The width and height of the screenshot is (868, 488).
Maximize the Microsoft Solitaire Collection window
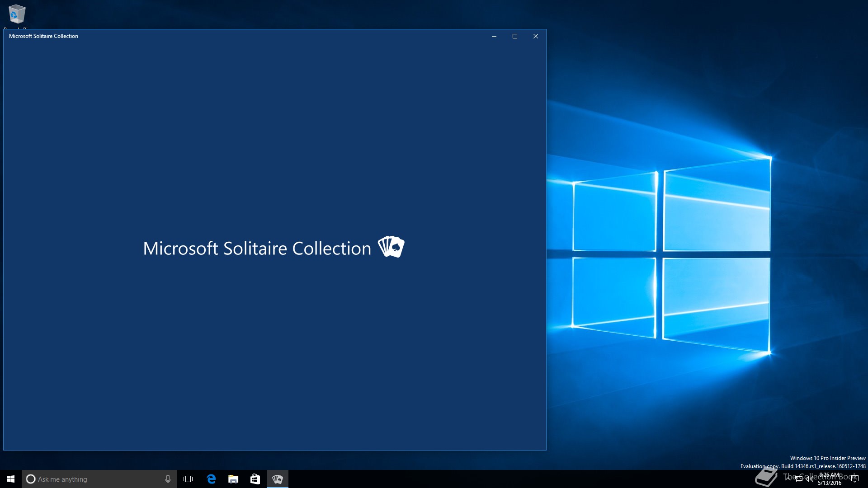(x=515, y=36)
